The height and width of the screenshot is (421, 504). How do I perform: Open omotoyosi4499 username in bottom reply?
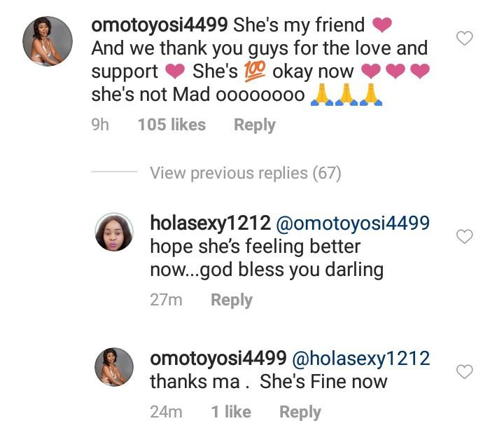coord(218,358)
